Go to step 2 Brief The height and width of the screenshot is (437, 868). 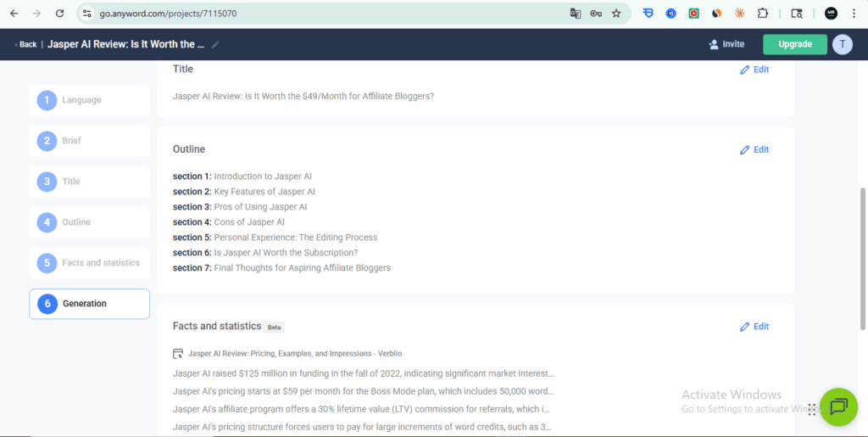[90, 141]
